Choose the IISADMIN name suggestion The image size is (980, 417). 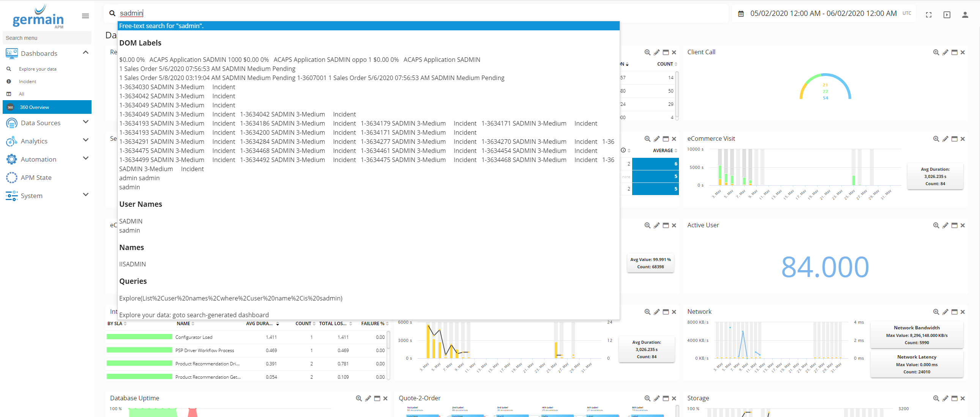pos(133,264)
